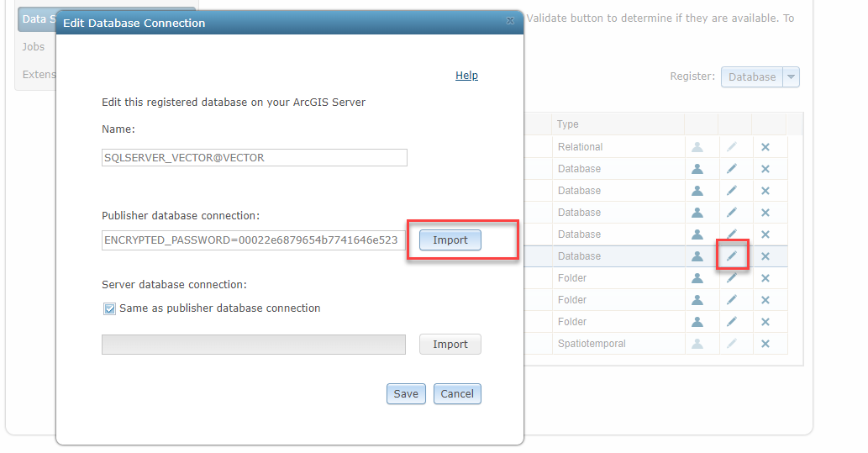Save the database connection
The height and width of the screenshot is (453, 868).
406,394
